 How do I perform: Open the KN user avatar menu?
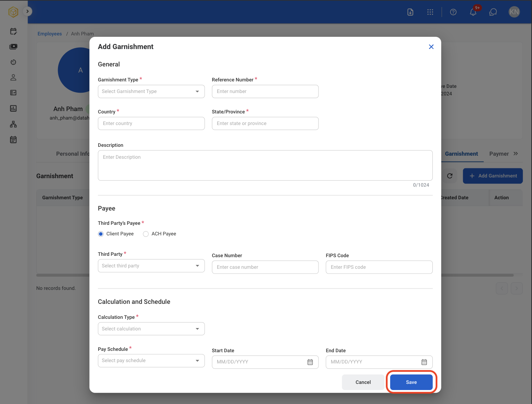click(x=514, y=12)
